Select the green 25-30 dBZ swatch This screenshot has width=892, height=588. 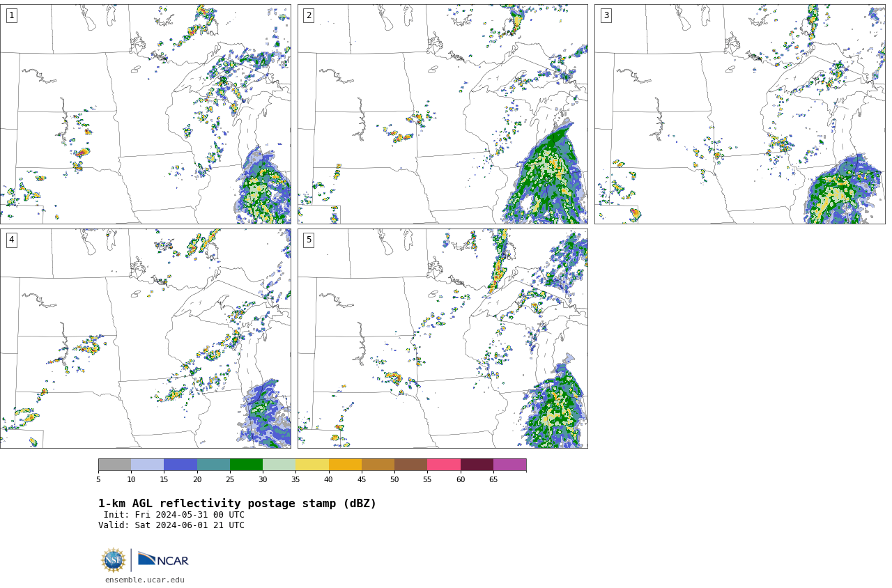click(246, 465)
